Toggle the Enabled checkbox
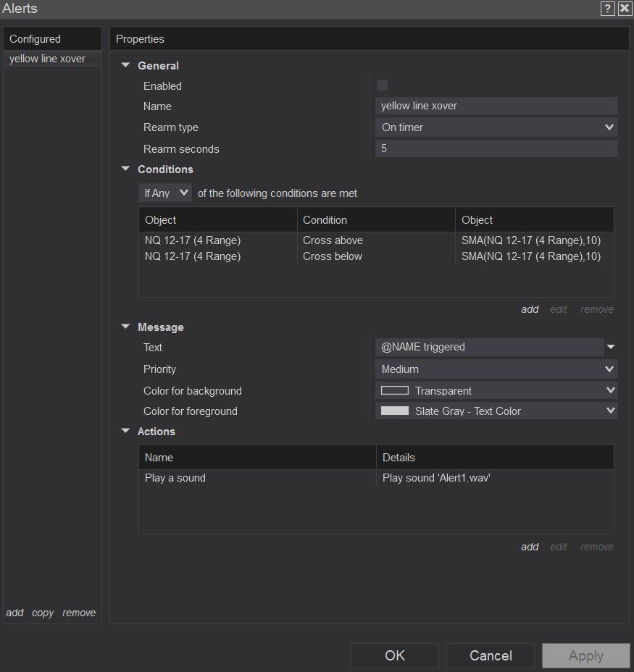Screen dimensions: 634x672 tap(382, 85)
